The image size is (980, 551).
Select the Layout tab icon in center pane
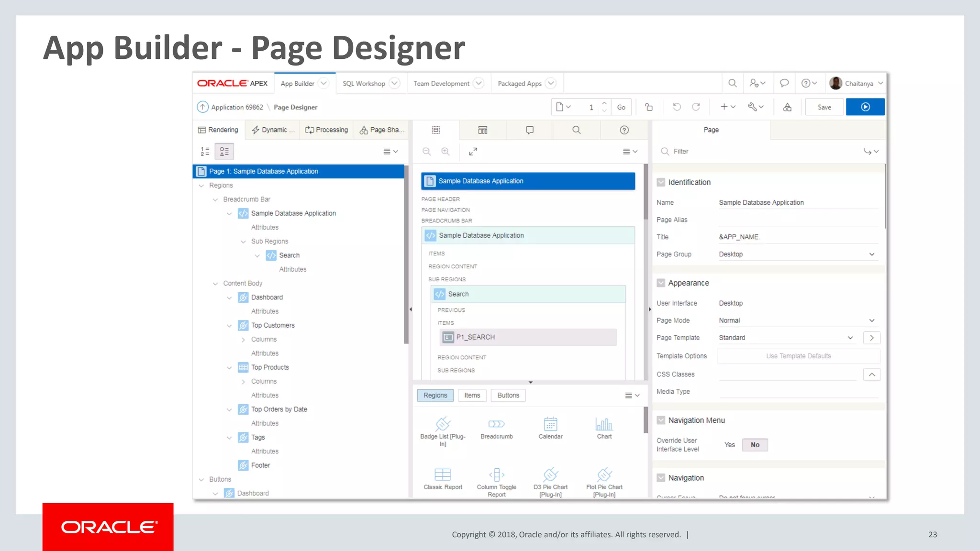point(435,130)
